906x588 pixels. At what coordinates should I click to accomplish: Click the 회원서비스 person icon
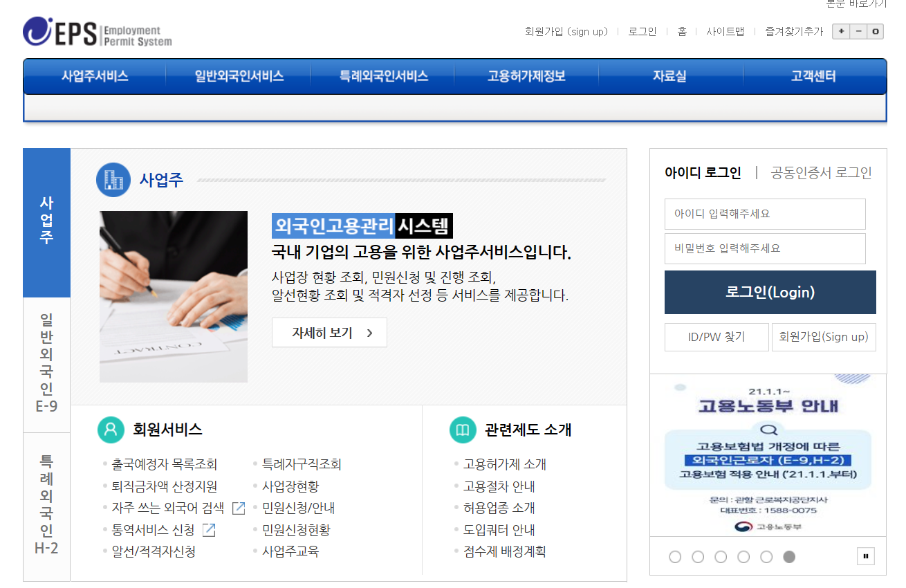click(x=111, y=429)
